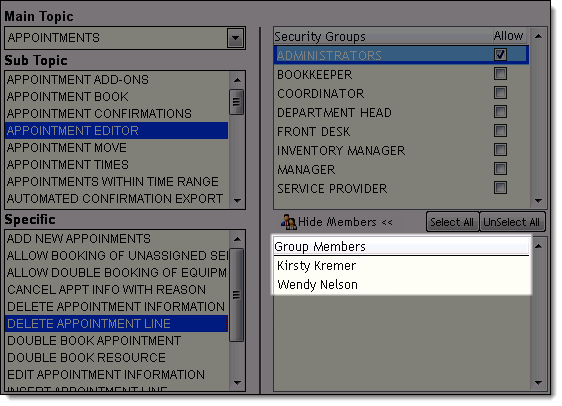Image resolution: width=562 pixels, height=406 pixels.
Task: Tick the MANAGER Allow checkbox
Action: [500, 169]
